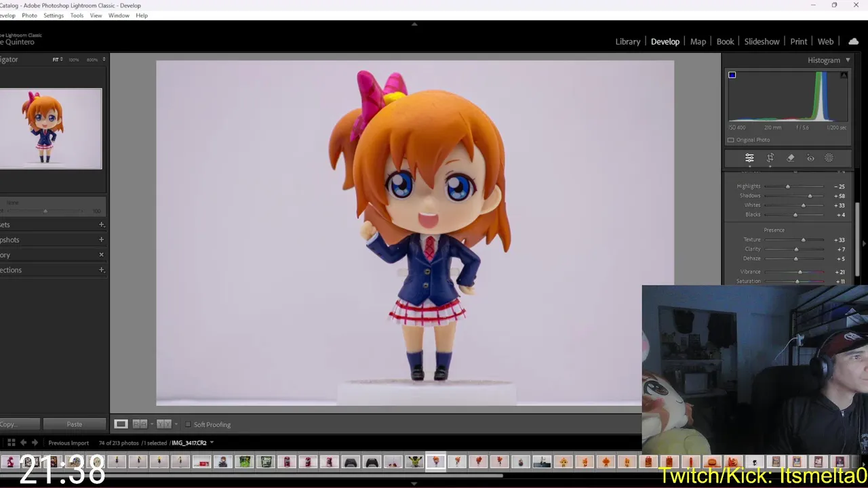Collapse the top module panel arrow
Viewport: 868px width, 488px height.
(414, 24)
